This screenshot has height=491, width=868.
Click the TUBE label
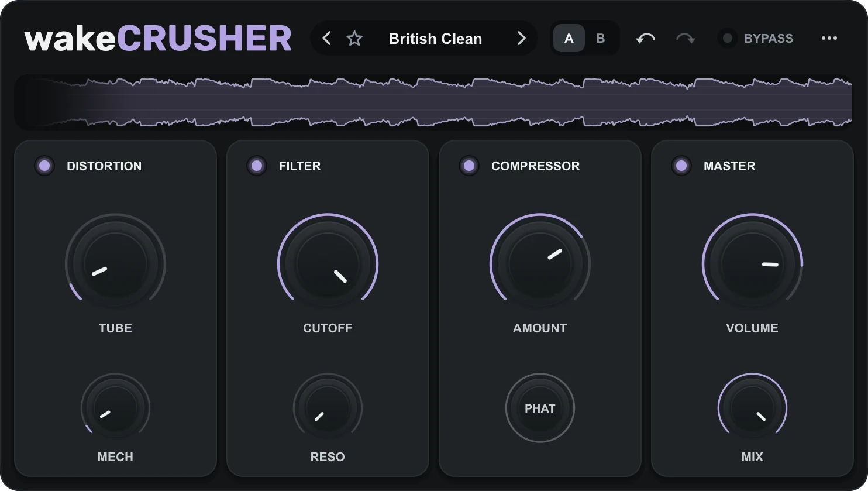pos(115,328)
